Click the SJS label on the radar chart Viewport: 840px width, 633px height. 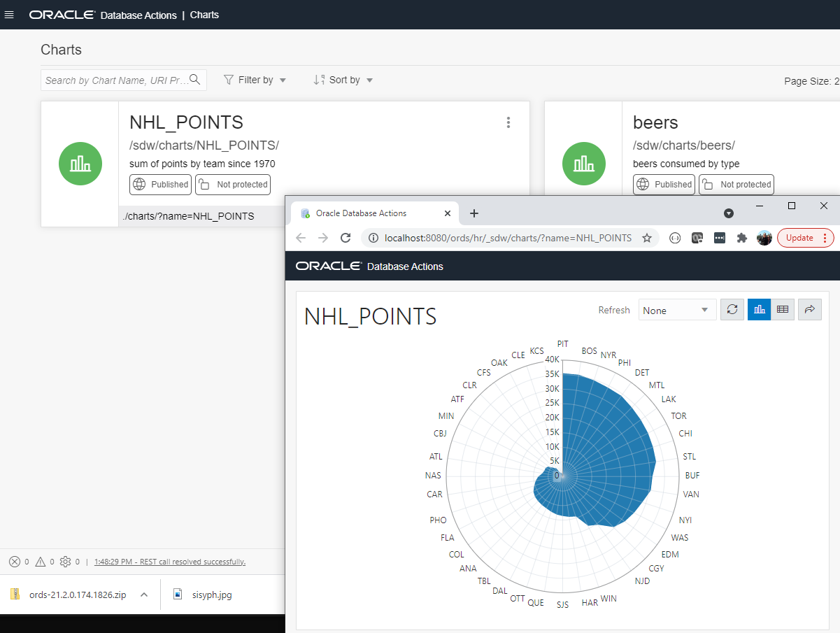(563, 604)
